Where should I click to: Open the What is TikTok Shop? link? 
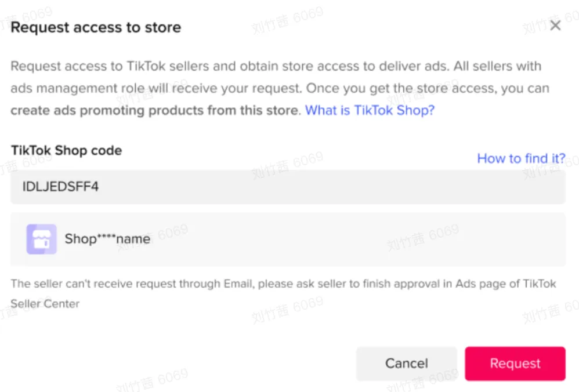[x=370, y=110]
